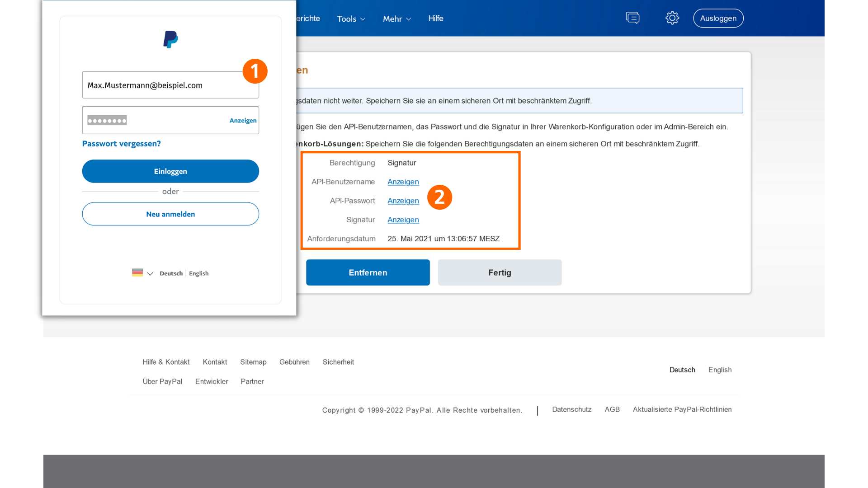The image size is (868, 488).
Task: Click the PayPal logo in login panel
Action: click(170, 39)
